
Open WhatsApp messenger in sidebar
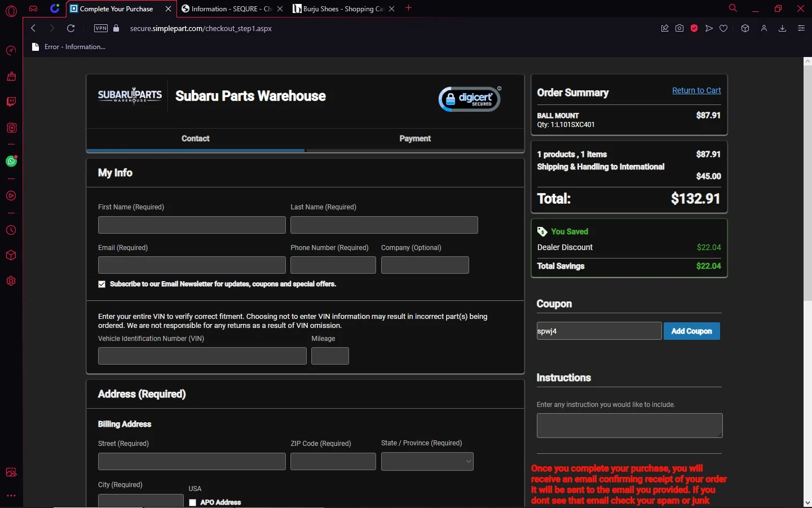click(x=11, y=161)
